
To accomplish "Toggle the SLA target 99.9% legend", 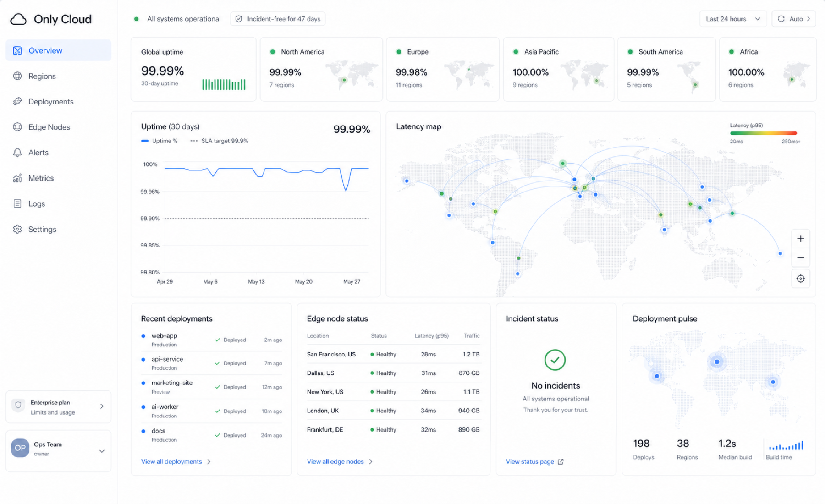I will tap(220, 141).
